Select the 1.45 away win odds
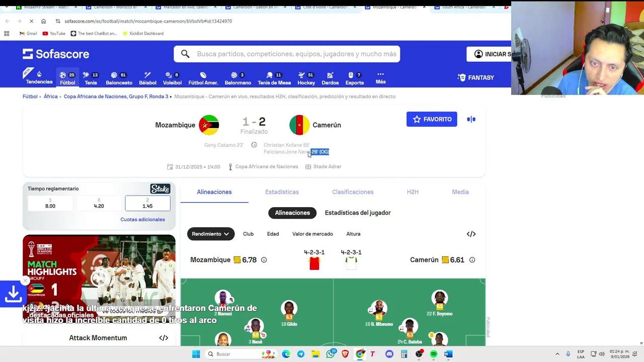Screen dimensions: 644x362 pyautogui.click(x=147, y=203)
